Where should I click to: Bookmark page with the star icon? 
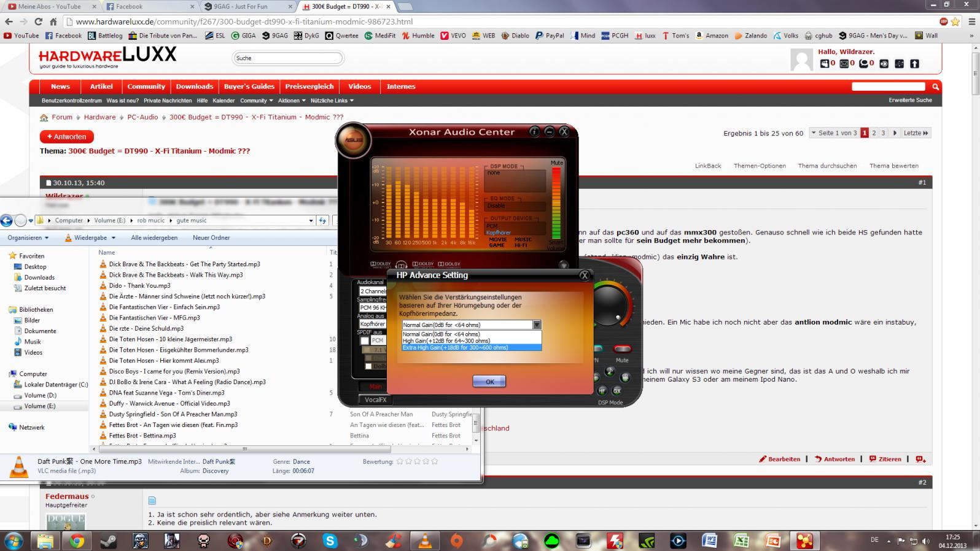point(955,21)
